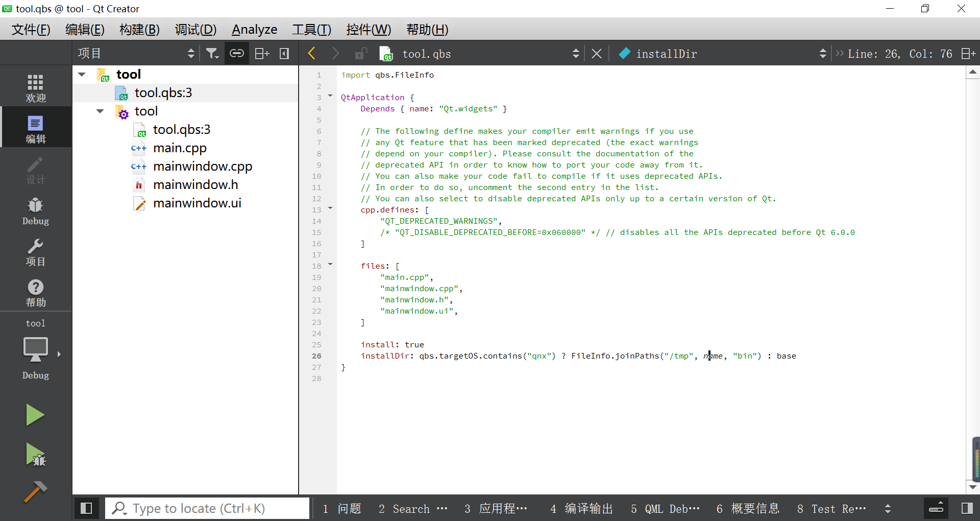The image size is (980, 521).
Task: Start debugging with the bug play button
Action: [x=35, y=454]
